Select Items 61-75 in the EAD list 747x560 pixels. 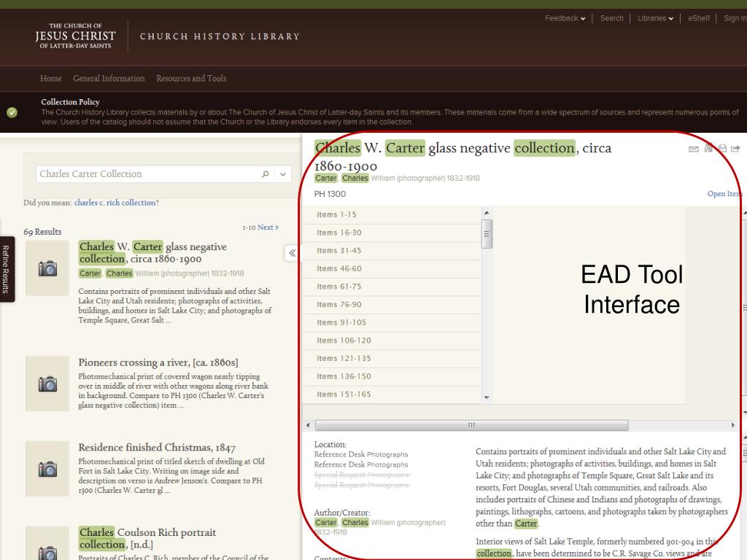(392, 287)
